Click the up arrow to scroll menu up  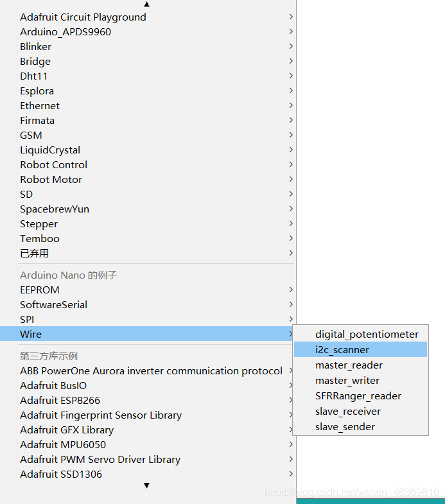(146, 4)
